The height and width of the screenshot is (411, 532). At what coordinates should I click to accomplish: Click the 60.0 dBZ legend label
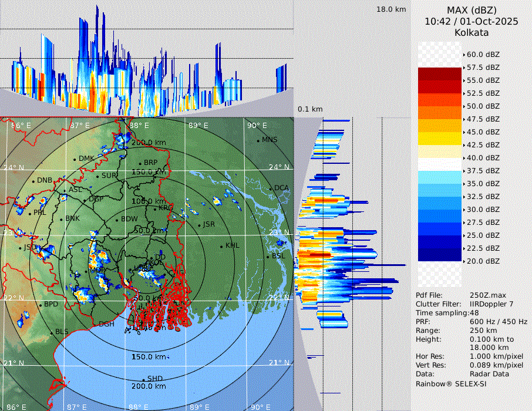tap(483, 54)
